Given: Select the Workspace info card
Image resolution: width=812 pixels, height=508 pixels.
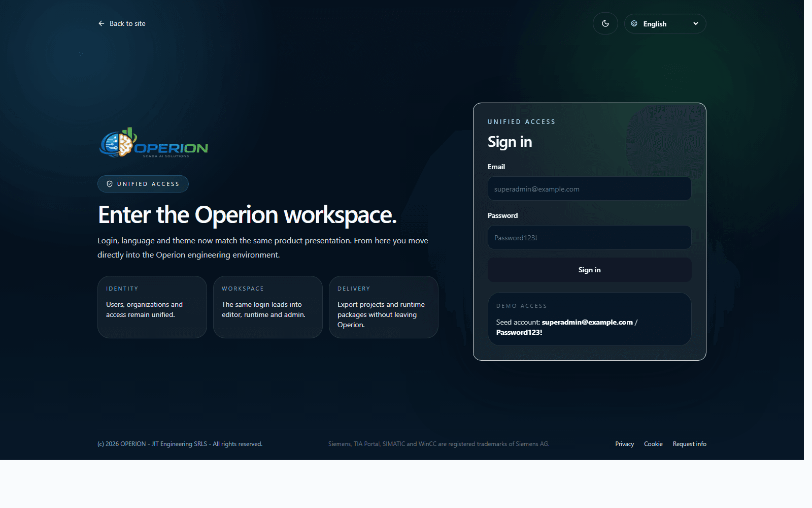Looking at the screenshot, I should pos(267,307).
